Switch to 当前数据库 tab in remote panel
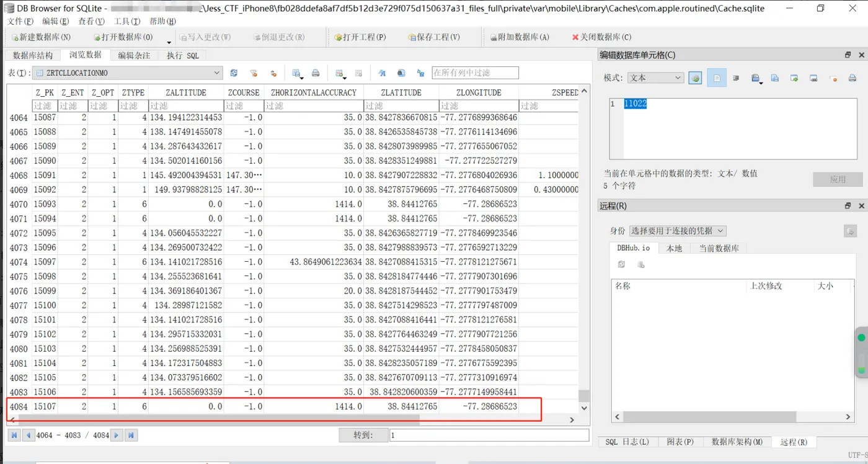 719,248
